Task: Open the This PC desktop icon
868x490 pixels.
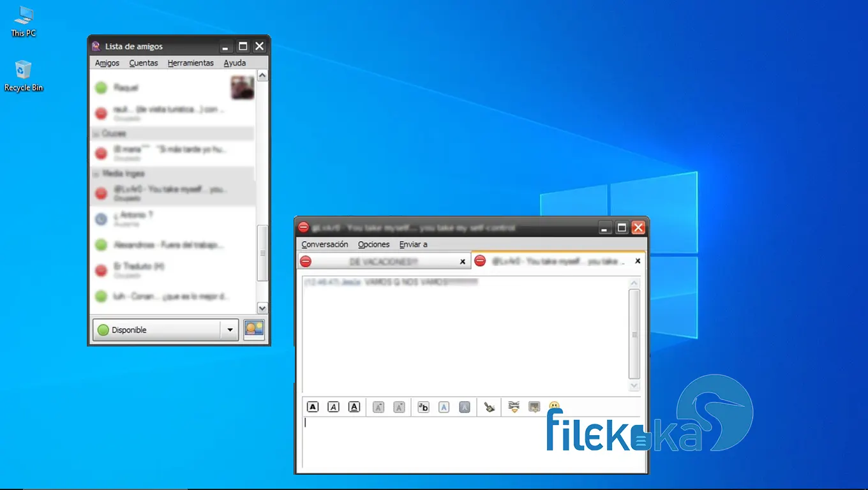Action: click(24, 20)
